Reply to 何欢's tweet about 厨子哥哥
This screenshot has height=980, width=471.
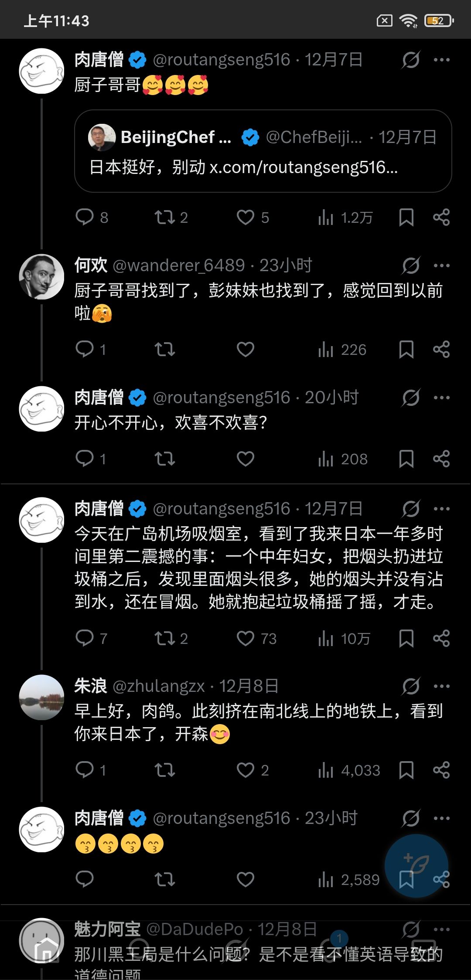coord(85,349)
